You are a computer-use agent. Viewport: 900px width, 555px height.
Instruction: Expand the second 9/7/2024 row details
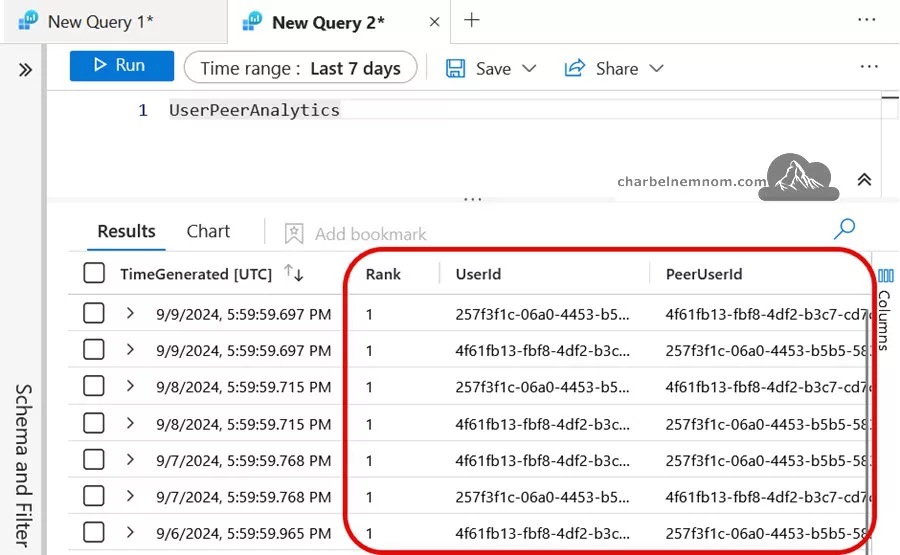click(x=130, y=496)
